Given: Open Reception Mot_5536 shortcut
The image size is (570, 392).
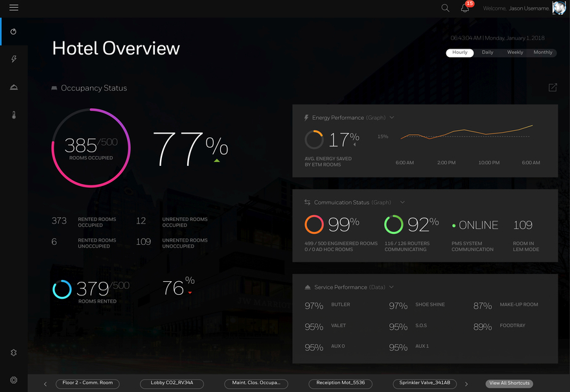Looking at the screenshot, I should tap(341, 384).
